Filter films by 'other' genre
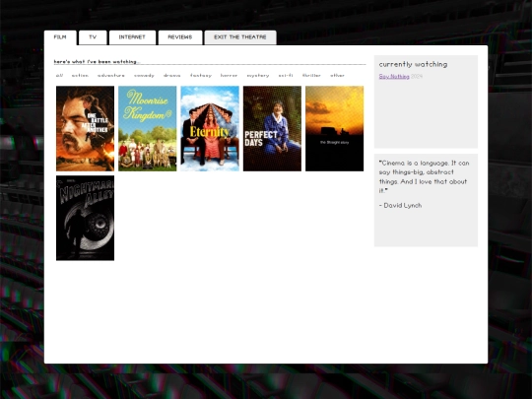 point(337,75)
